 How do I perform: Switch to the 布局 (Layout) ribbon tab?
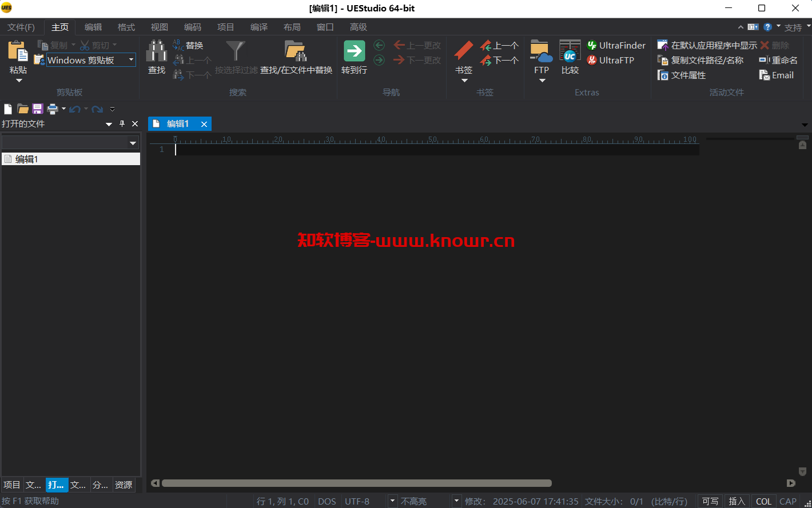292,27
